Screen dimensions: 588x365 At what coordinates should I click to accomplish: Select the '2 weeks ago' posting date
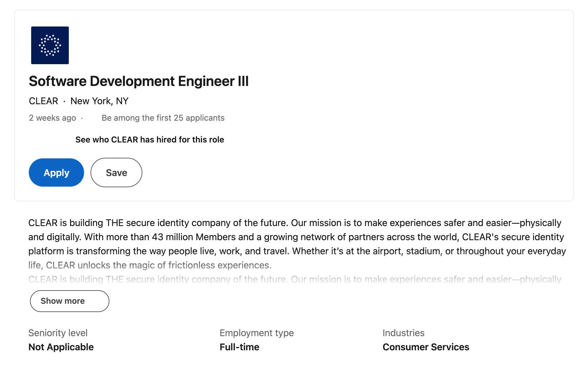coord(52,118)
